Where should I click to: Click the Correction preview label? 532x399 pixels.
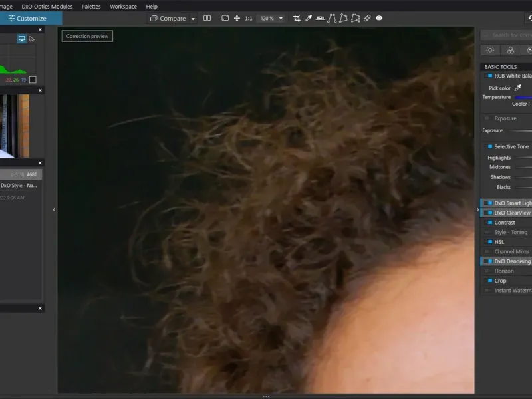click(x=87, y=36)
